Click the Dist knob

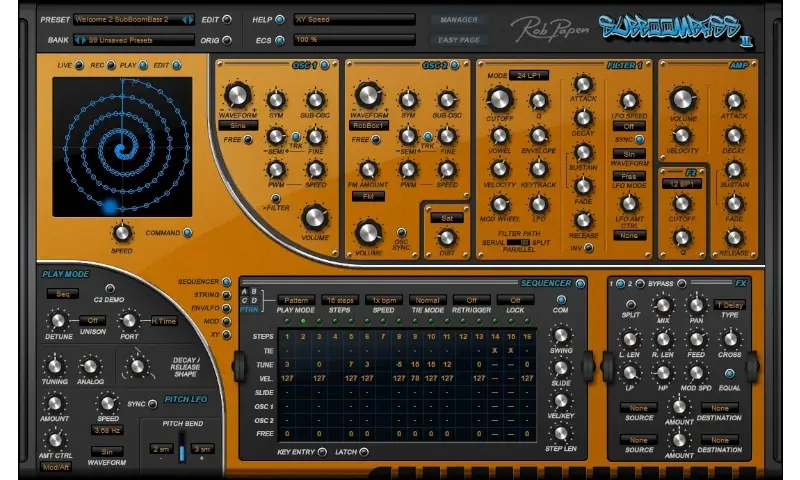(447, 238)
